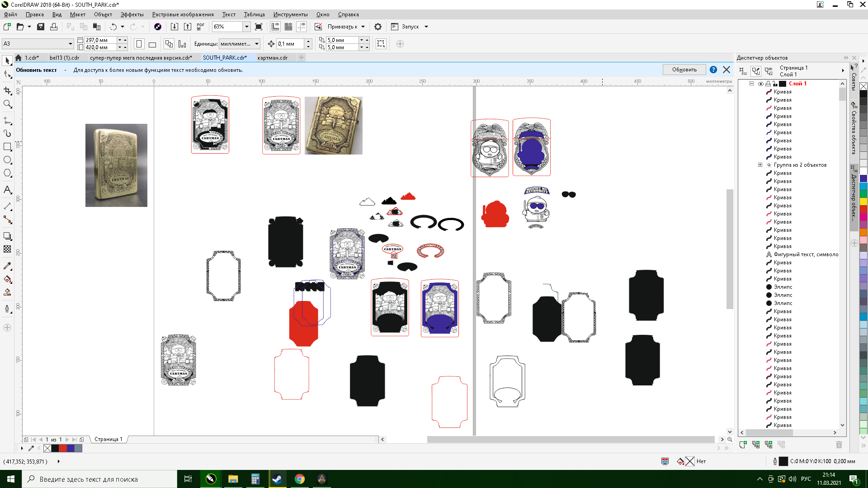Viewport: 868px width, 488px height.
Task: Click the Show Object Properties icon in Object Manager
Action: tap(743, 71)
